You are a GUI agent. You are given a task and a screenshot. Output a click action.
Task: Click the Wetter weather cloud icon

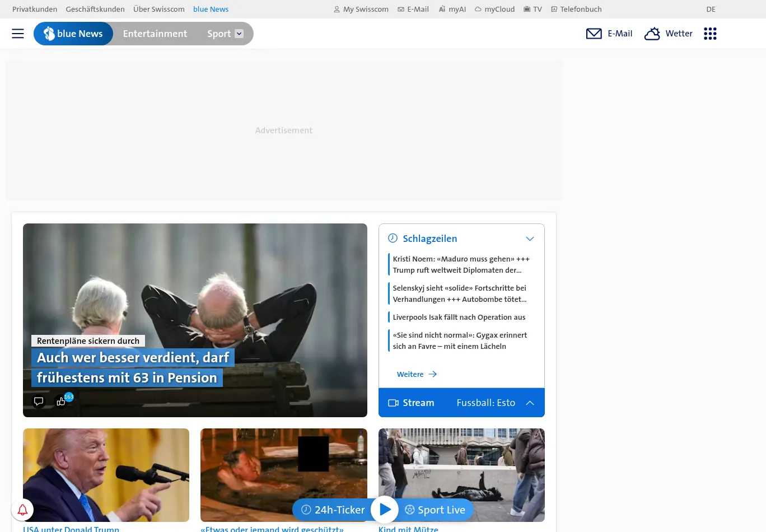click(x=652, y=34)
